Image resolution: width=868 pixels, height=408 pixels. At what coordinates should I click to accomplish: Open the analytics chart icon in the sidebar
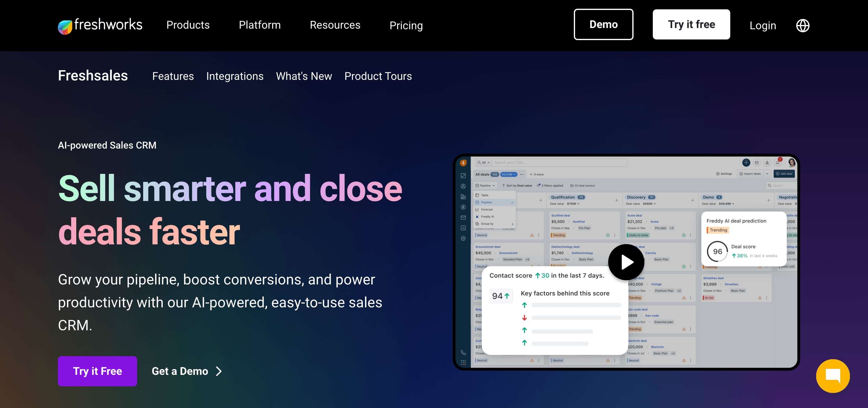[463, 228]
